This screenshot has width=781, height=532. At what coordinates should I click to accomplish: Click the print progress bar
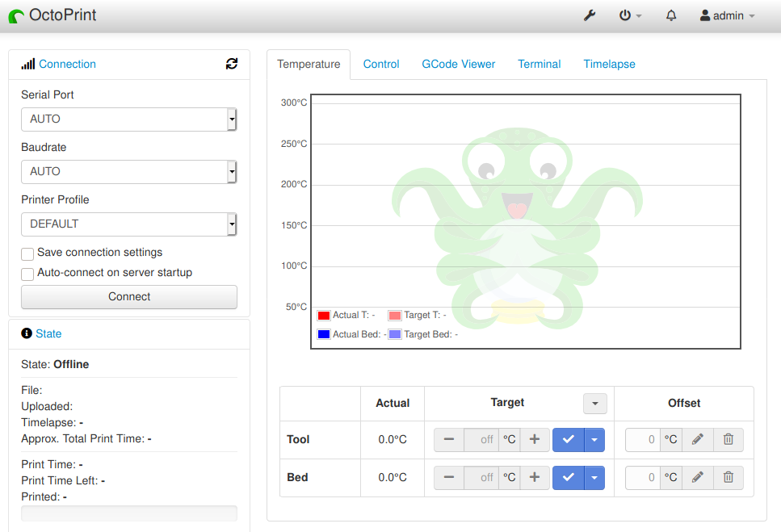129,513
